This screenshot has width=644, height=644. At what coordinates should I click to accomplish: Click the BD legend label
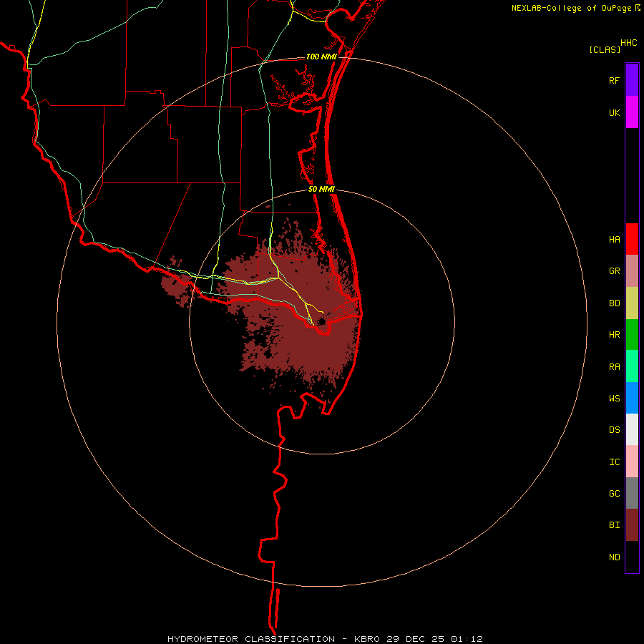(614, 303)
